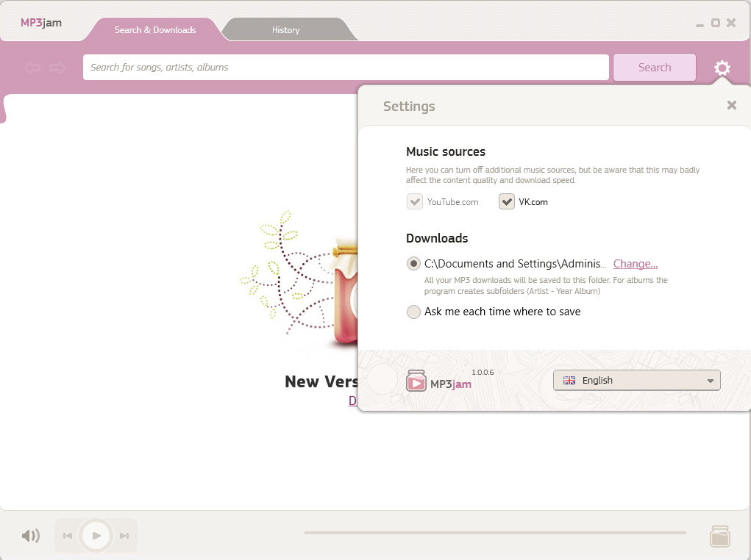Click the New Vers heading text

pyautogui.click(x=321, y=381)
